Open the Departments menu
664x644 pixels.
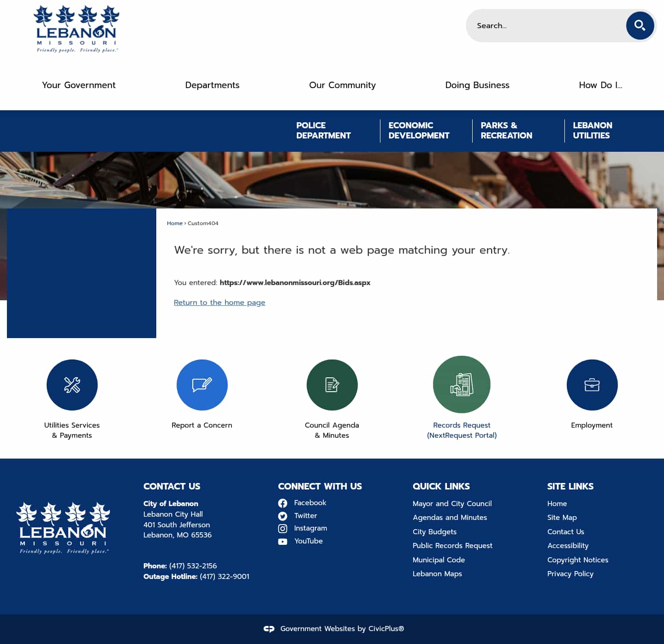212,85
